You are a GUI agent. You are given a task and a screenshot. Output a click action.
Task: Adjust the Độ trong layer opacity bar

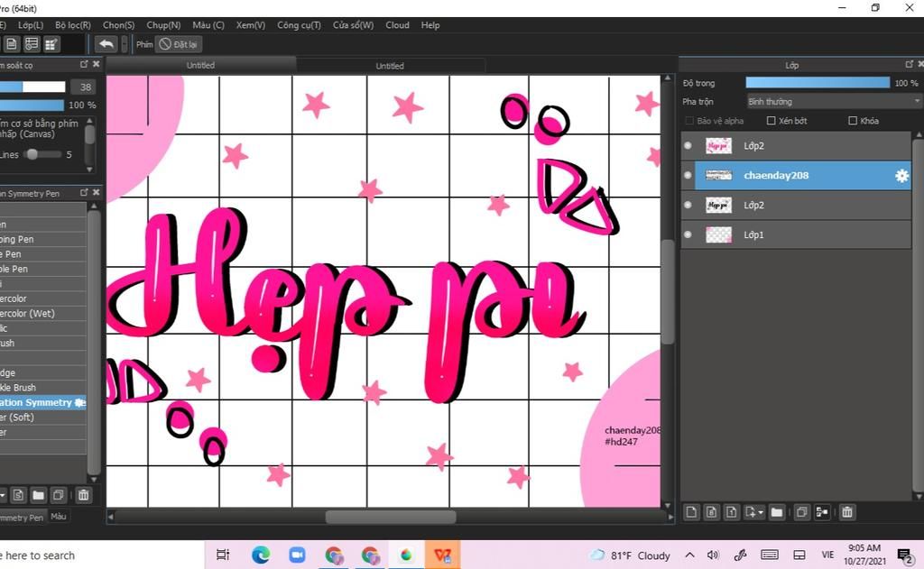pos(818,83)
